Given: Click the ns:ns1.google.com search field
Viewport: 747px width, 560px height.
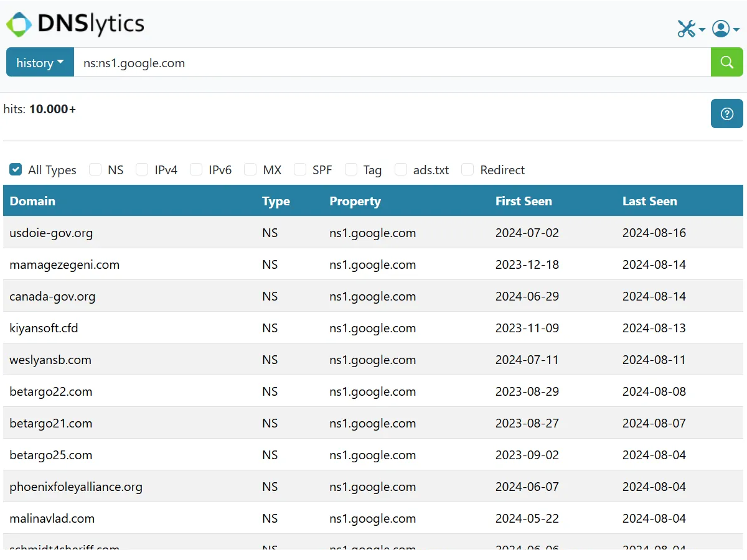Looking at the screenshot, I should pos(392,62).
